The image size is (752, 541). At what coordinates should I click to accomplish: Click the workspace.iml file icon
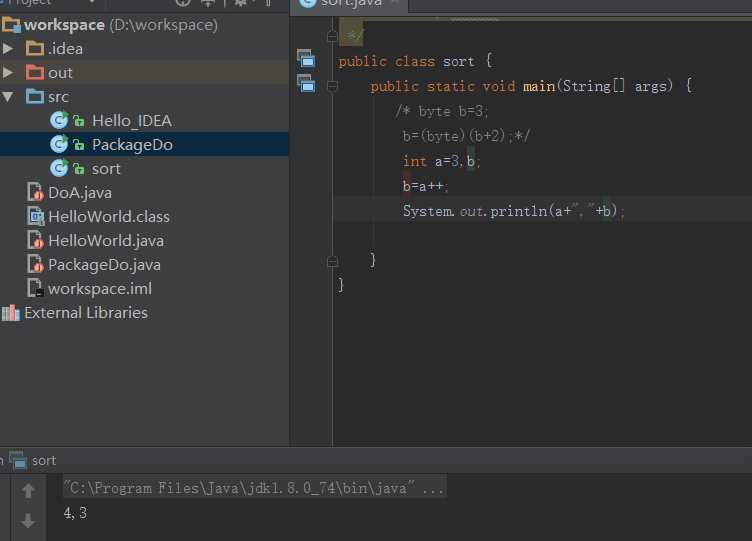(35, 288)
